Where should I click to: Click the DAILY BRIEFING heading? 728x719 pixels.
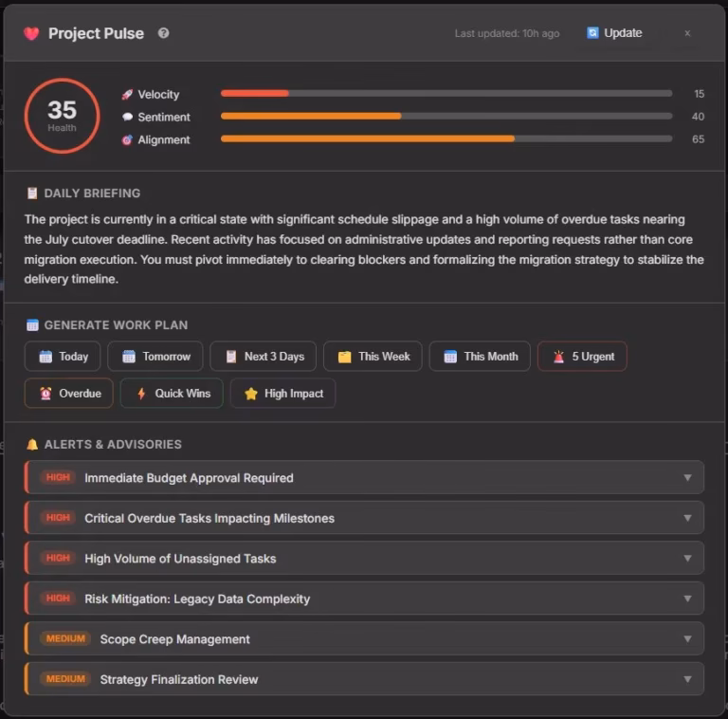pos(92,194)
